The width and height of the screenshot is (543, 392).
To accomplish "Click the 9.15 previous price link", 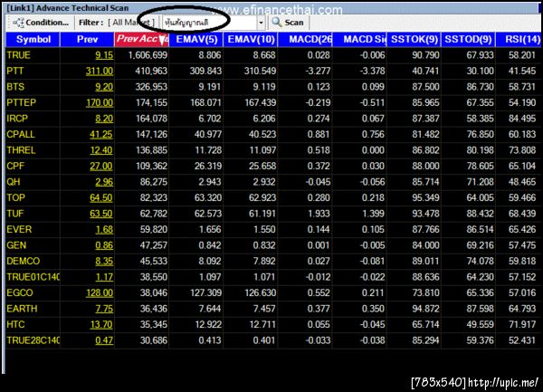I will [x=104, y=55].
